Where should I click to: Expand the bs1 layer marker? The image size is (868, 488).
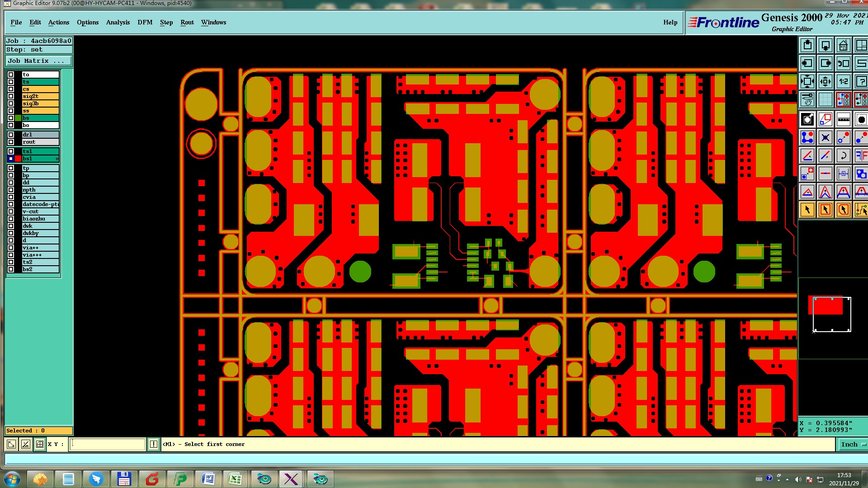(x=57, y=159)
